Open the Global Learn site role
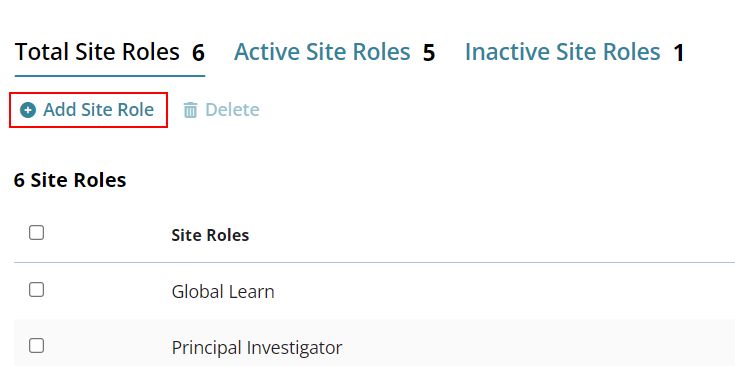The width and height of the screenshot is (735, 366). tap(223, 292)
